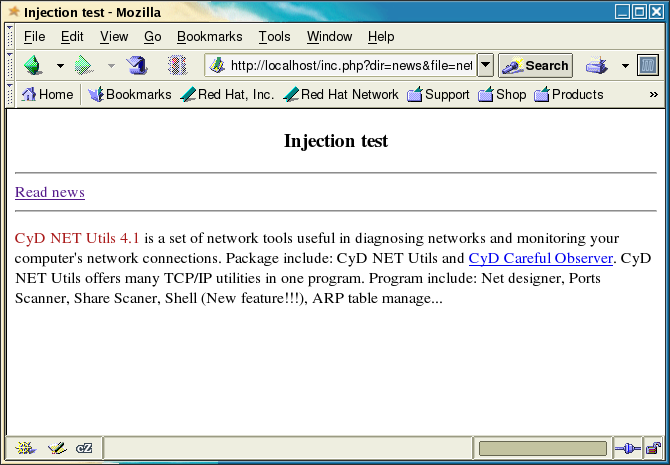
Task: Click the window title star icon
Action: point(14,11)
